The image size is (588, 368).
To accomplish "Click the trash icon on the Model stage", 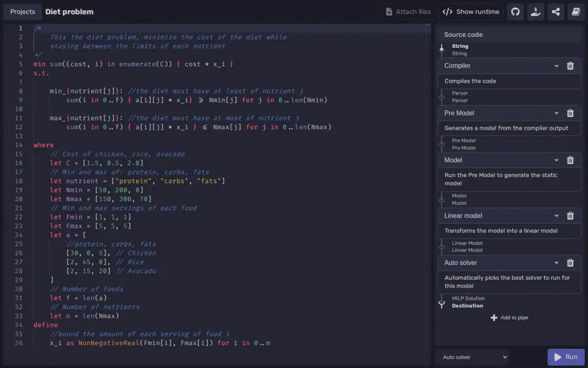I will click(x=571, y=160).
